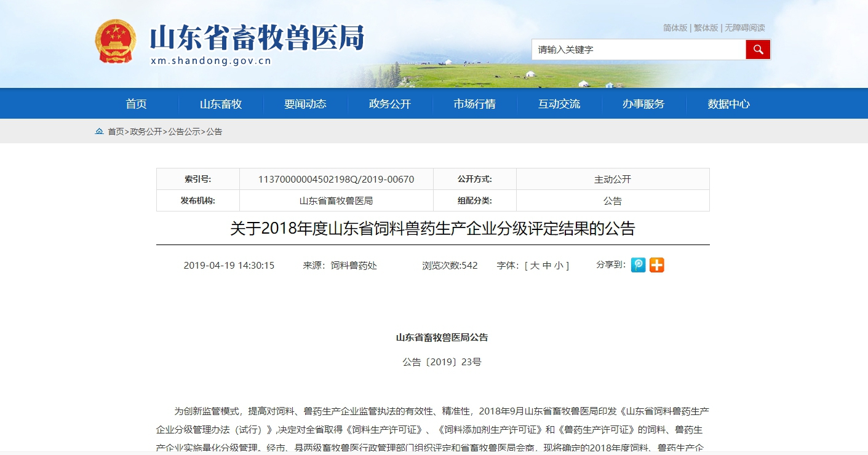
Task: Click the breadcrumb home icon
Action: (x=99, y=132)
